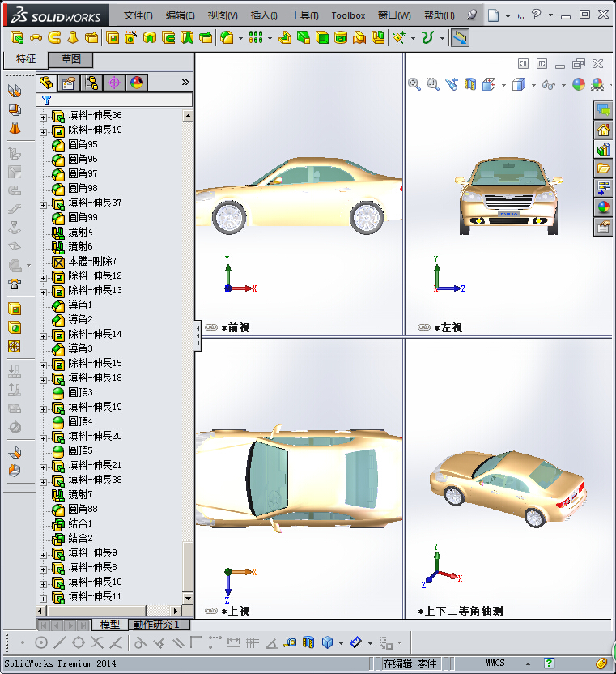This screenshot has height=674, width=616.
Task: Click feature tree scroll-down arrow
Action: coord(188,598)
